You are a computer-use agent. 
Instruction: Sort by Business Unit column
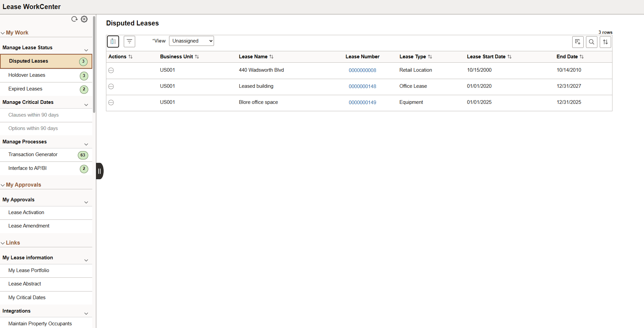[197, 57]
